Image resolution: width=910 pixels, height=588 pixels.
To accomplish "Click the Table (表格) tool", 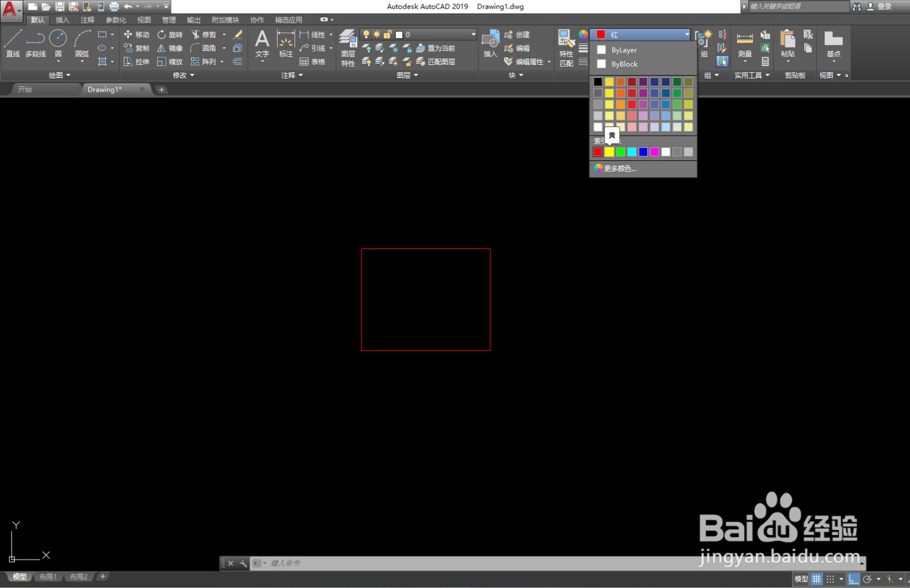I will click(312, 61).
